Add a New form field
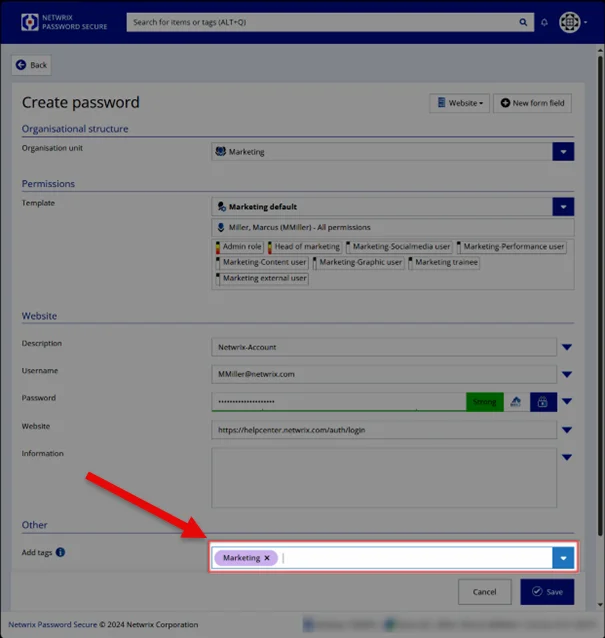 tap(532, 103)
